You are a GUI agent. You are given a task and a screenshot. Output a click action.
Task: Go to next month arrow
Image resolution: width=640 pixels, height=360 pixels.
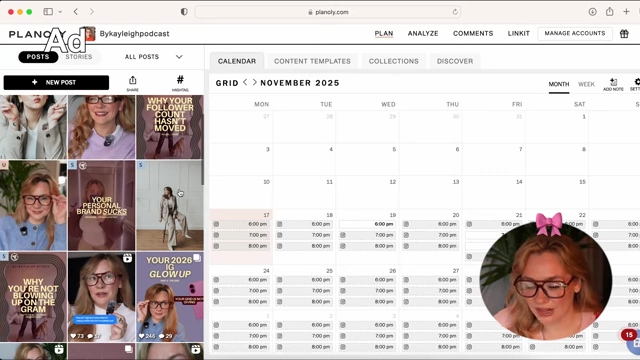(x=254, y=82)
